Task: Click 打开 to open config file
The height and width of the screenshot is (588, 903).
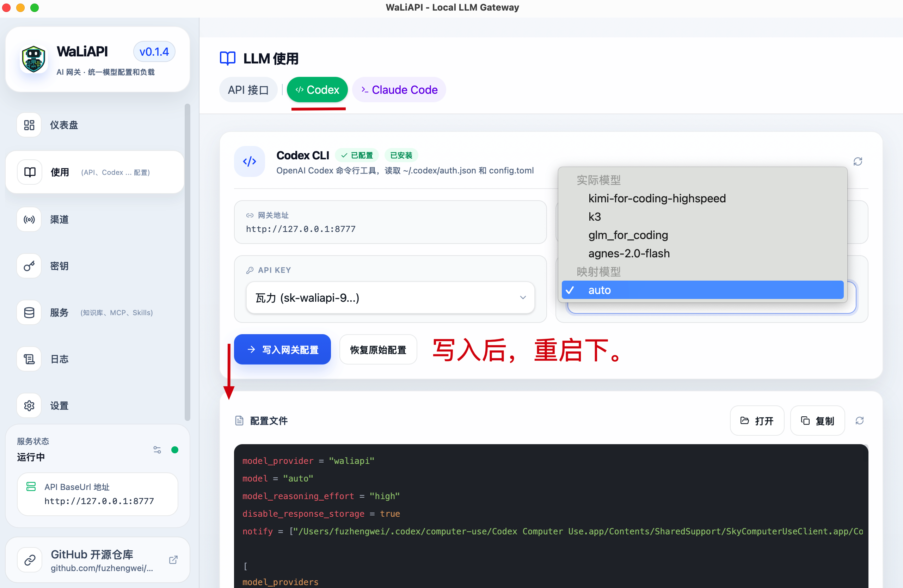Action: (757, 421)
